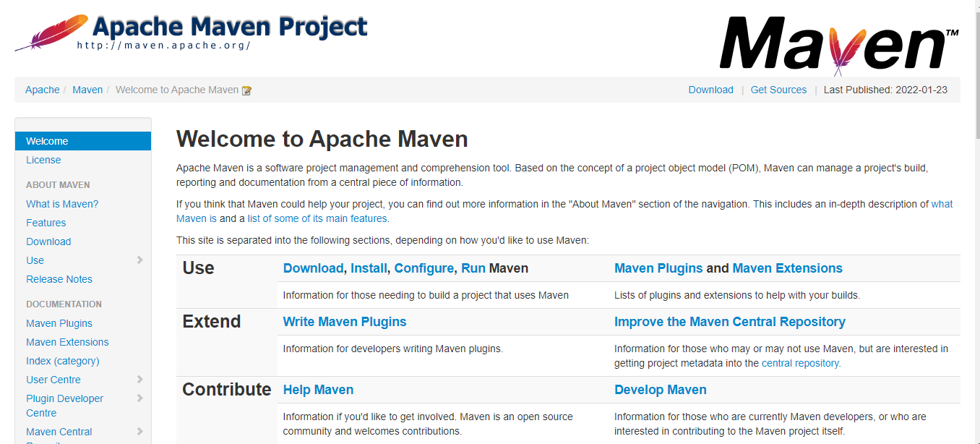Open Help Maven link

coord(318,390)
